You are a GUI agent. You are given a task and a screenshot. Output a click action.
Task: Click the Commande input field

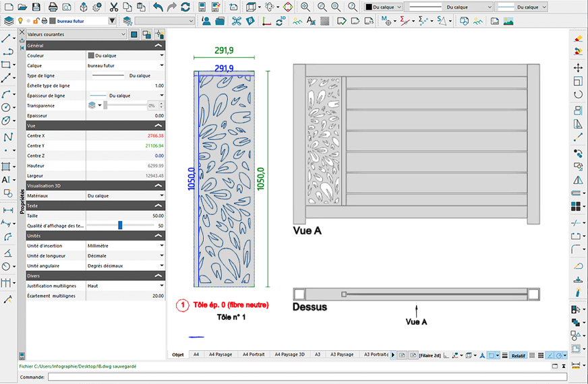pos(303,377)
